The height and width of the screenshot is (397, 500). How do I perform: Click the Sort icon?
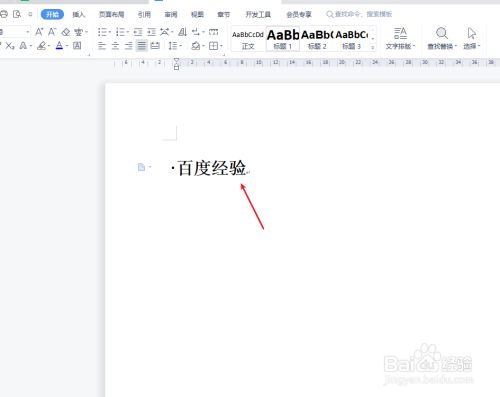tap(182, 32)
